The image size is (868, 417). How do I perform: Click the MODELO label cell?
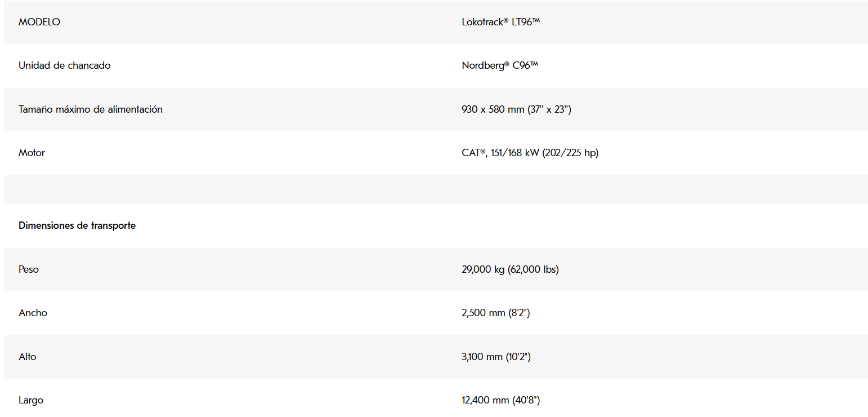[39, 22]
